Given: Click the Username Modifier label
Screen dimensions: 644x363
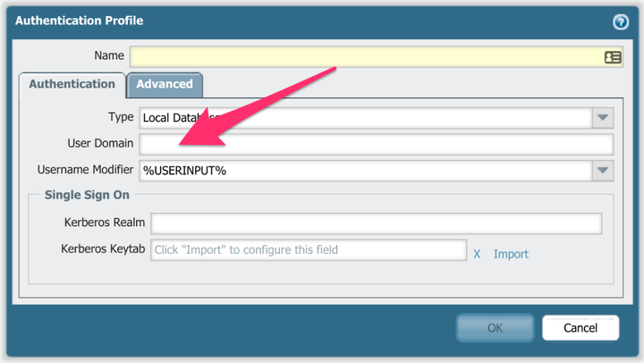Looking at the screenshot, I should coord(85,170).
